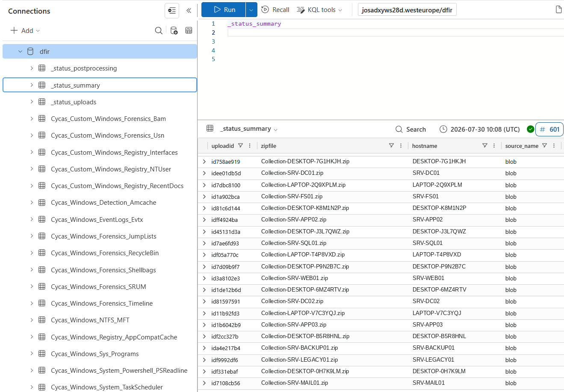The width and height of the screenshot is (564, 392).
Task: Click the query timestamp 2026-07-30 10:08 (UTC)
Action: 485,129
